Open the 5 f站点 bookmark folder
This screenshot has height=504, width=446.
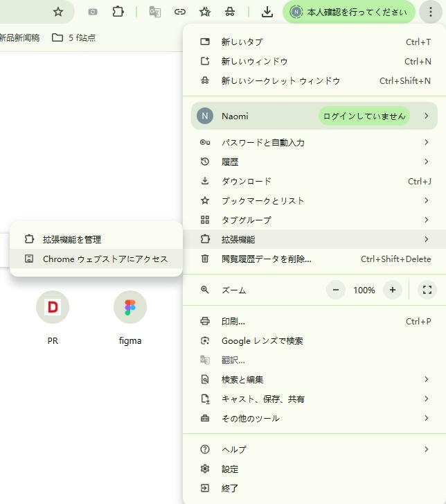[x=74, y=37]
